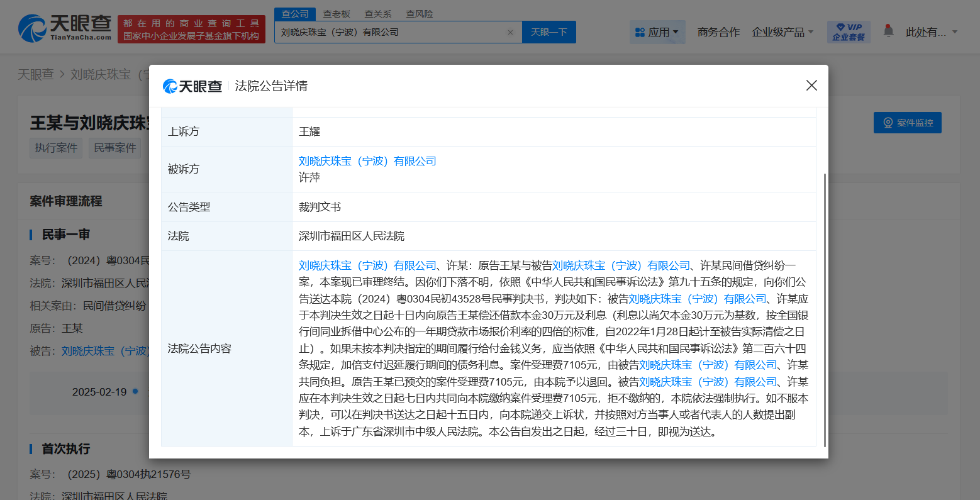Screen dimensions: 980x500
Task: Click the 首次执行 section heading
Action: pos(66,449)
